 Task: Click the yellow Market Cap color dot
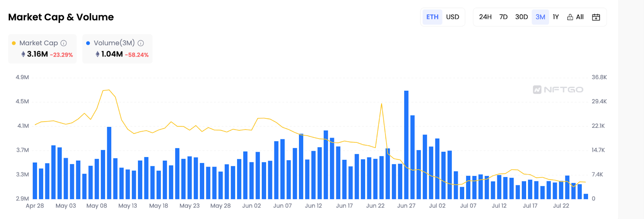[x=14, y=43]
